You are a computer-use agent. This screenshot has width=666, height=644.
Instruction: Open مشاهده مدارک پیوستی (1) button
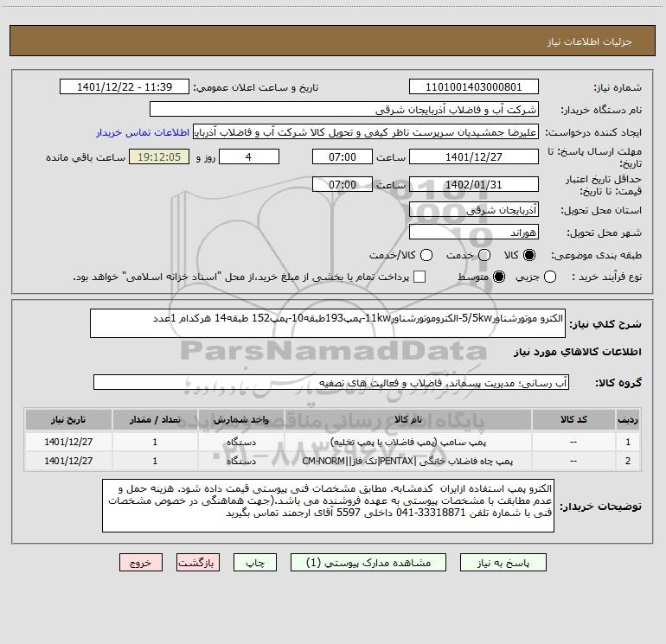click(x=368, y=563)
